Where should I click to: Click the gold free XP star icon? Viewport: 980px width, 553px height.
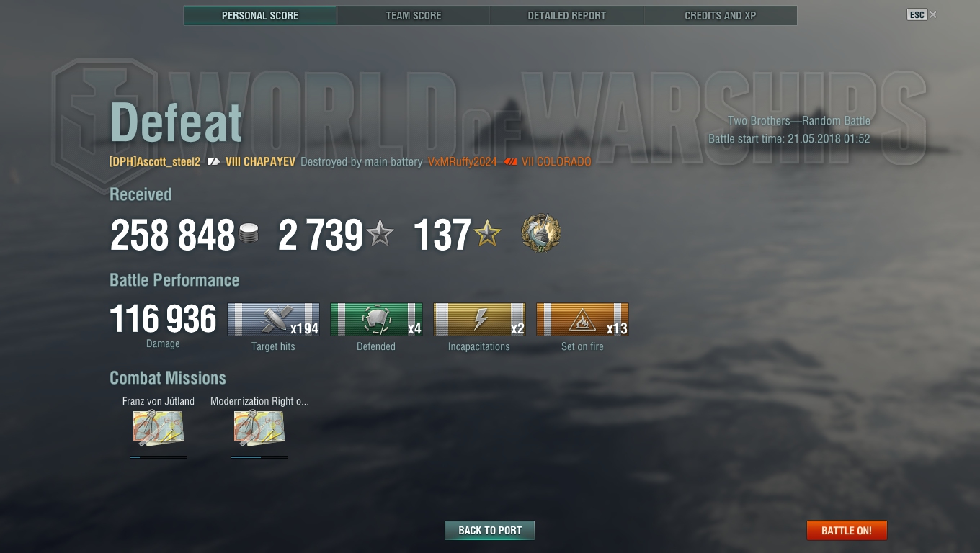click(x=488, y=233)
